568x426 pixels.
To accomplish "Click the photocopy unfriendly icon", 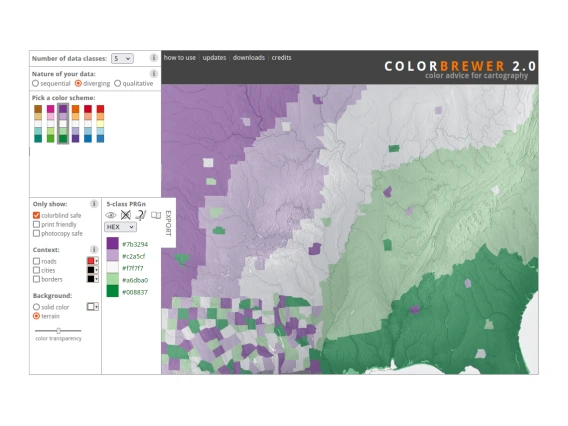I will (141, 215).
